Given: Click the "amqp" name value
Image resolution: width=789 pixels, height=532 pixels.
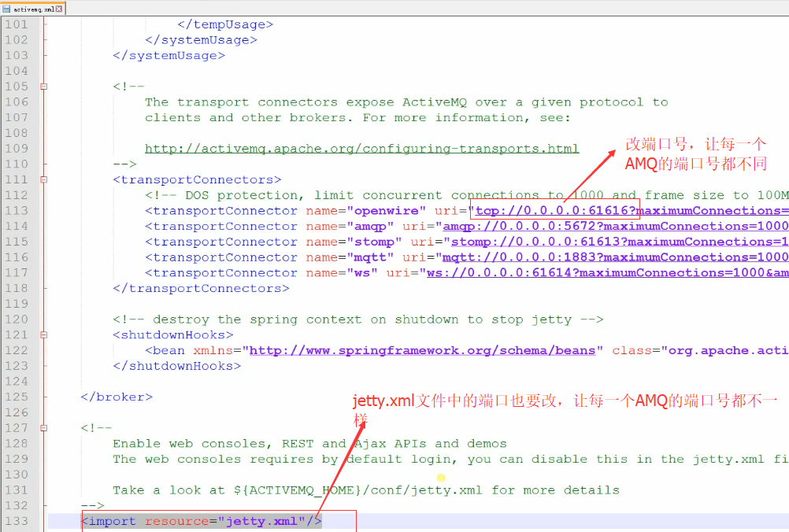Looking at the screenshot, I should coord(370,227).
